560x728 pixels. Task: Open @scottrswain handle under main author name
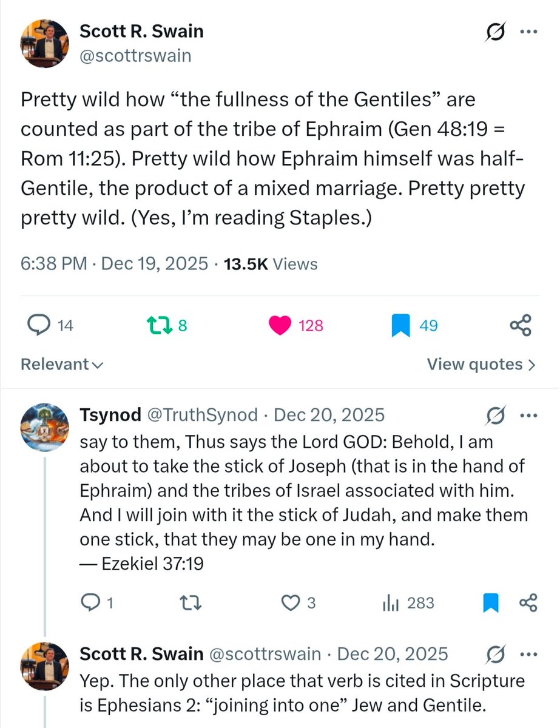136,56
